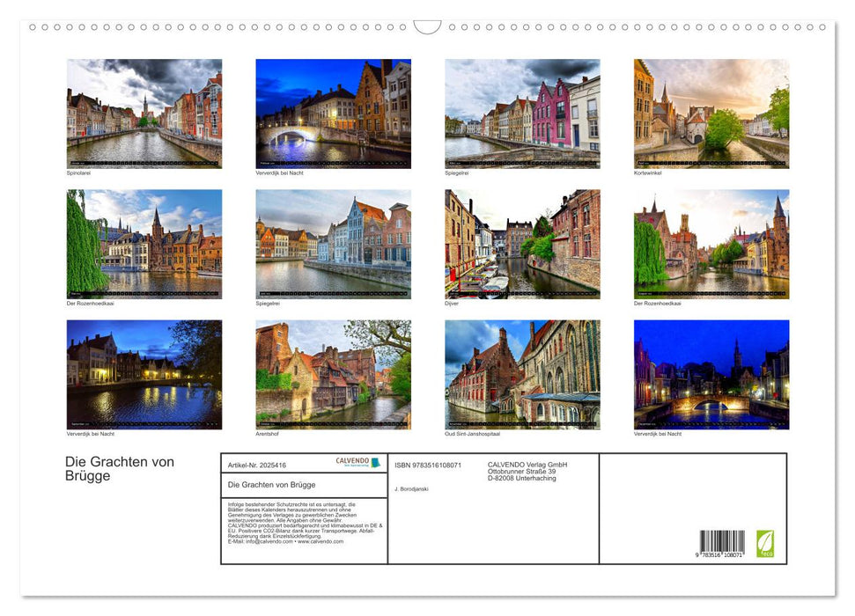Viewport: 855px width, 616px height.
Task: Open the Dijver canal photo
Action: [522, 244]
